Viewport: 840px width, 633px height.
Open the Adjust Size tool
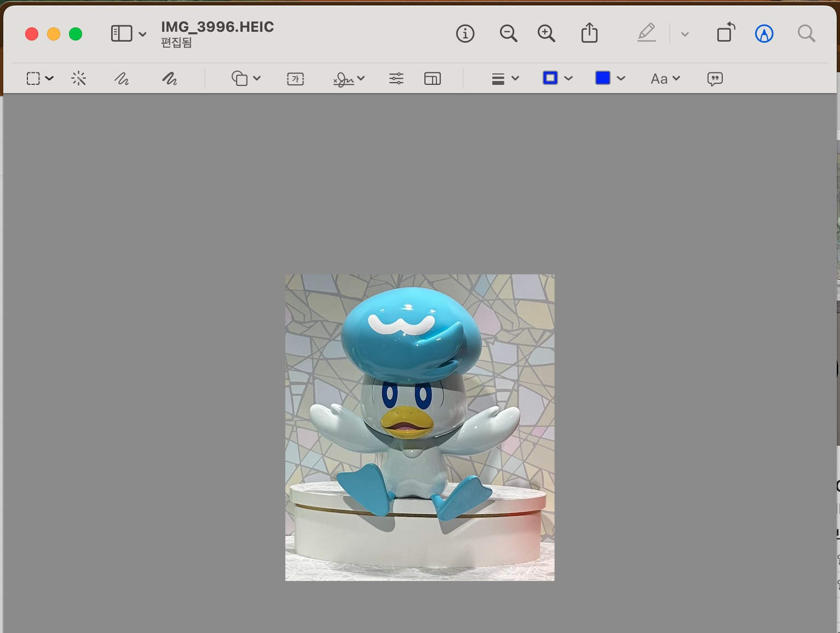click(x=433, y=79)
